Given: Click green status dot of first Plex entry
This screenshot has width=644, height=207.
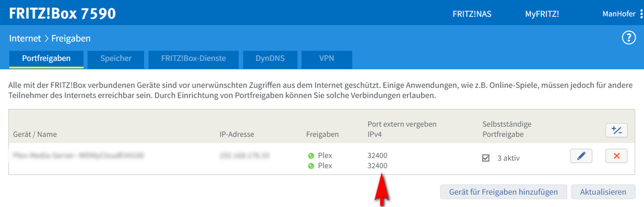Looking at the screenshot, I should [x=311, y=155].
